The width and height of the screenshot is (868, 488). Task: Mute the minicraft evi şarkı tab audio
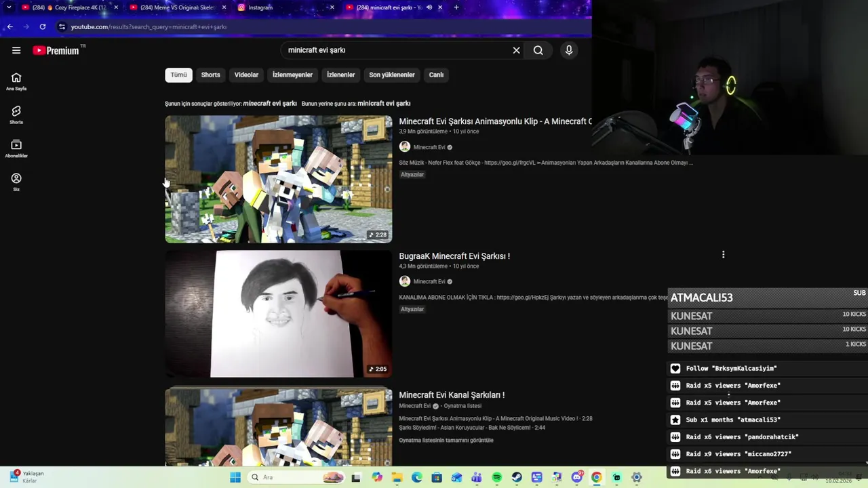tap(429, 7)
